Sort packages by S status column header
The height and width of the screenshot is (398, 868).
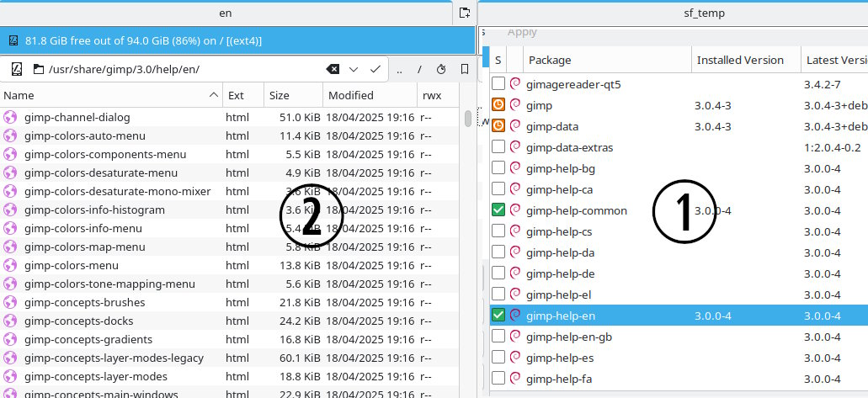[498, 60]
